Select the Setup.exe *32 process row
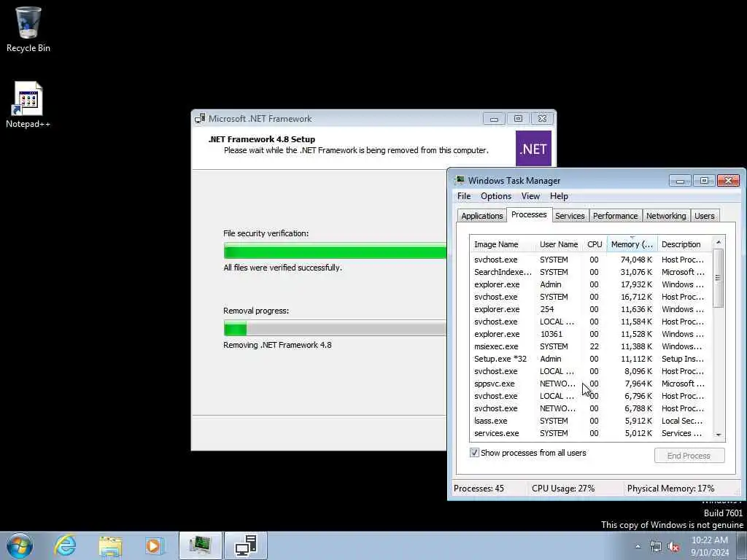This screenshot has height=560, width=747. [x=590, y=359]
